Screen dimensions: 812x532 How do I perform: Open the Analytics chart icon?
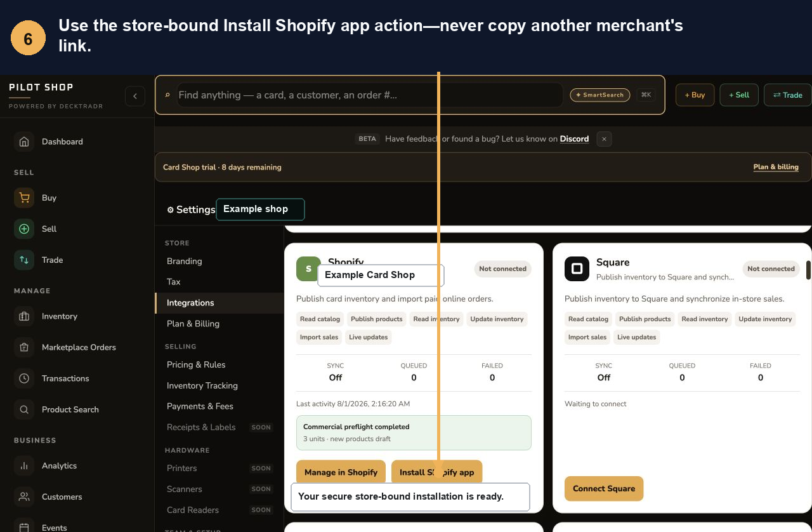(24, 465)
